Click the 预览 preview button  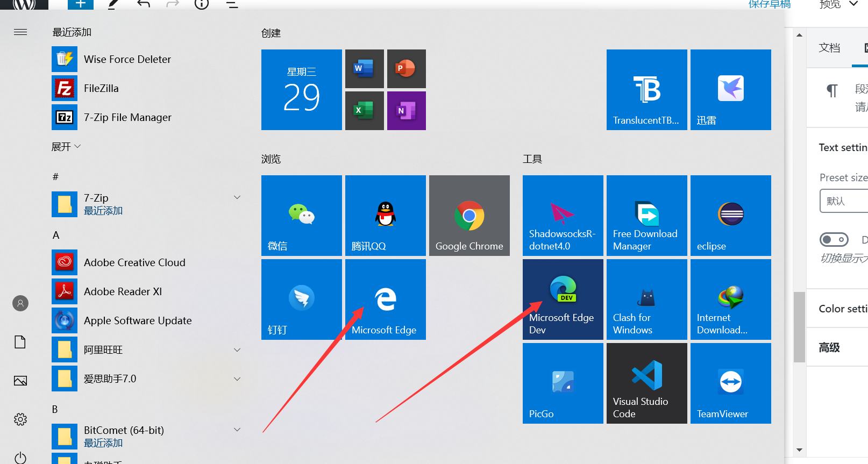[830, 4]
